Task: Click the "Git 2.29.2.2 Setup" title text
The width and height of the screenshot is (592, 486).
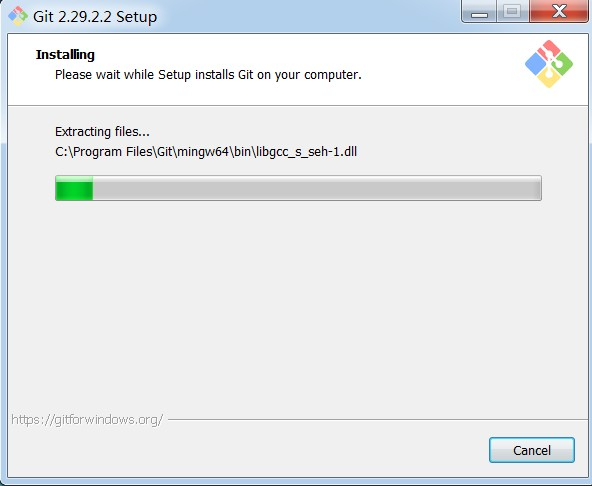Action: pyautogui.click(x=95, y=17)
